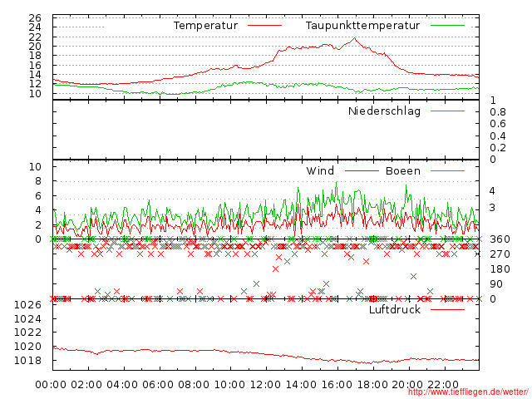Viewport: 532px width, 399px height.
Task: Click the 1018 pressure axis value
Action: pyautogui.click(x=27, y=360)
